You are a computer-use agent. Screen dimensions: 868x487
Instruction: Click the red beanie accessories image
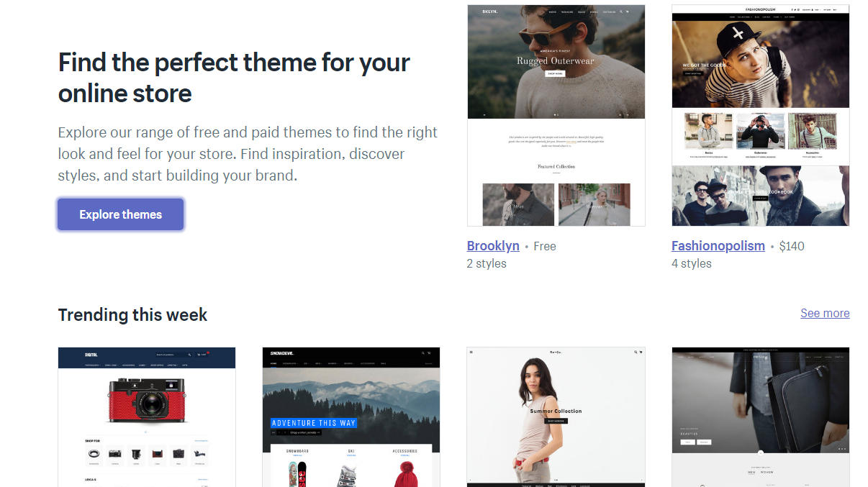click(x=405, y=475)
